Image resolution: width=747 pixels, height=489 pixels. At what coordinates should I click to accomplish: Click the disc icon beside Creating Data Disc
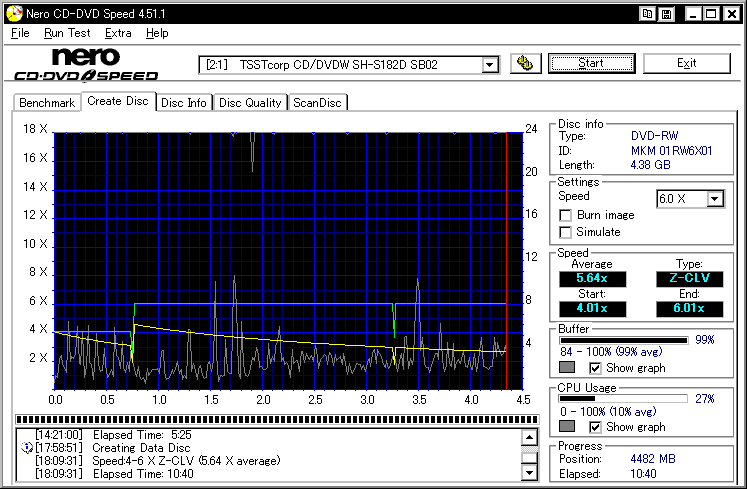point(27,448)
